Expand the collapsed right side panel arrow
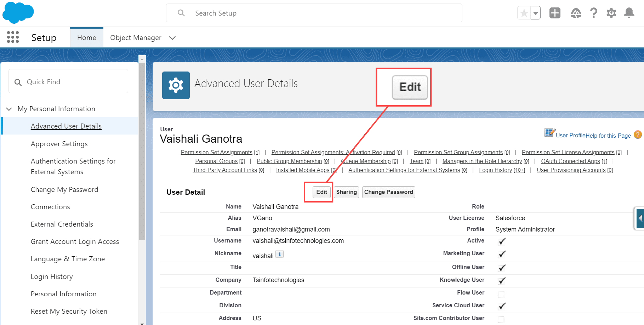This screenshot has height=325, width=644. click(639, 218)
